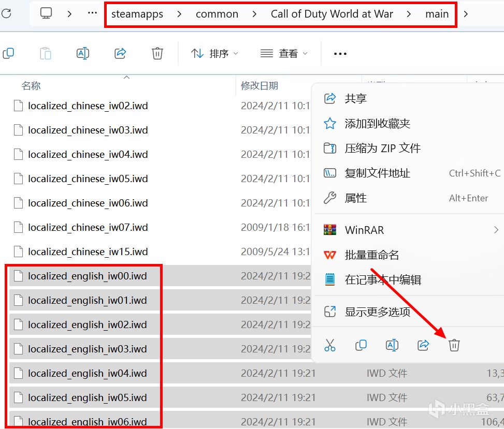Viewport: 504px width, 429px height.
Task: Select file localized_chinese_iw06.iwd
Action: coord(88,203)
